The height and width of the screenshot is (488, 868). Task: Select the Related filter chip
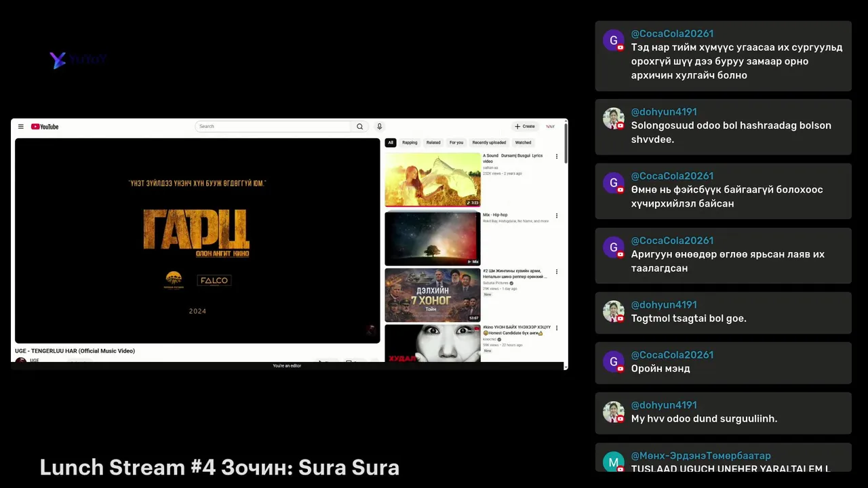[x=433, y=142]
